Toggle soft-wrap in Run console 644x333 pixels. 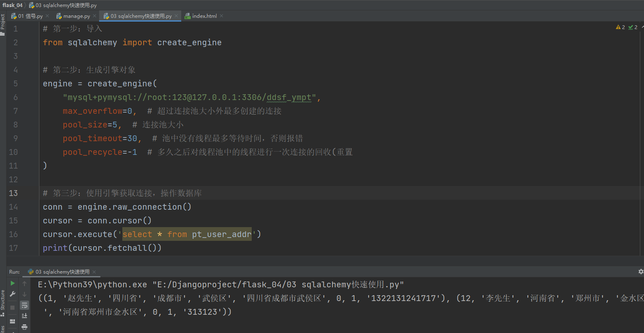[24, 305]
